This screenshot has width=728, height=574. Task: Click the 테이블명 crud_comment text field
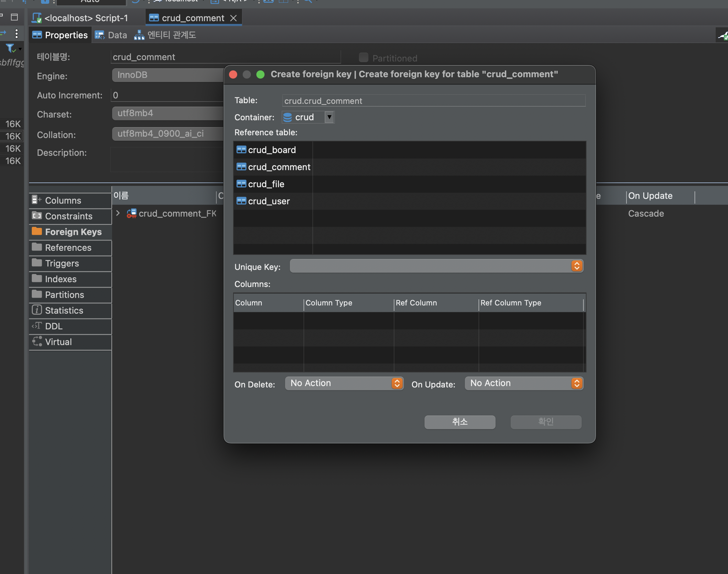pyautogui.click(x=226, y=57)
